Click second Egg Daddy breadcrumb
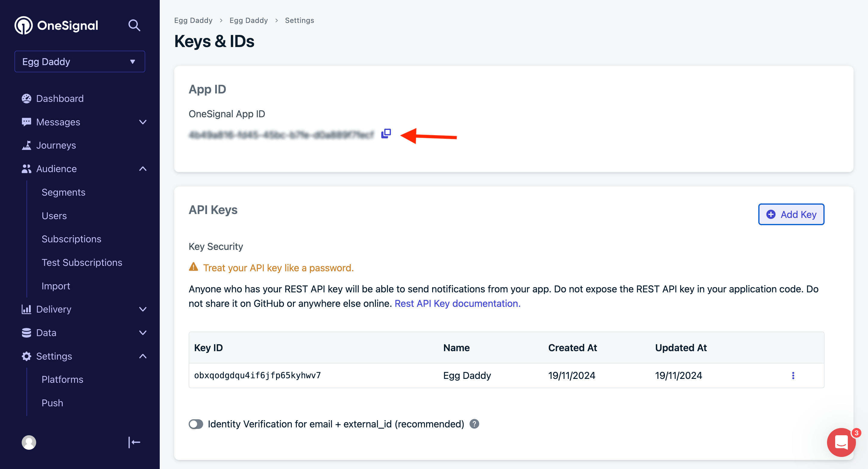868x469 pixels. coord(249,20)
